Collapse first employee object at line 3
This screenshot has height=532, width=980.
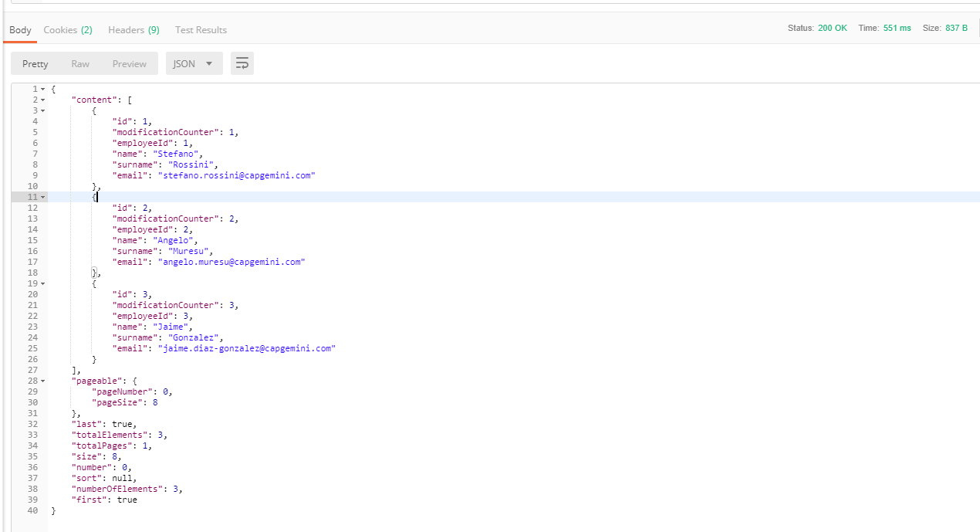tap(42, 111)
